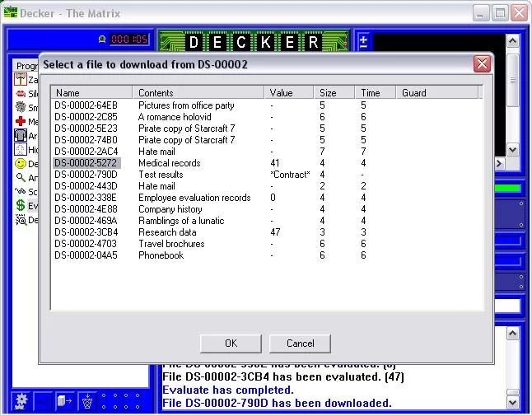Screen dimensions: 532x416
Task: Select file DS-00002-3CB4 Research data
Action: click(86, 232)
